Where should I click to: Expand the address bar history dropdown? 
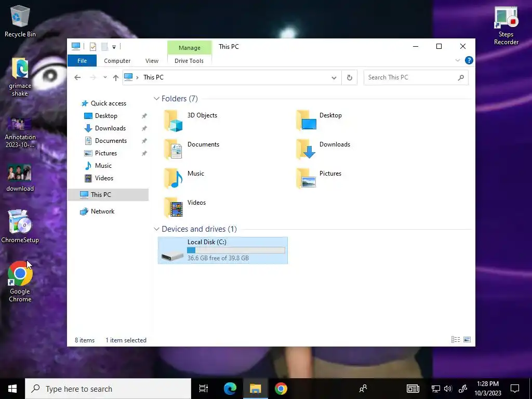point(334,78)
